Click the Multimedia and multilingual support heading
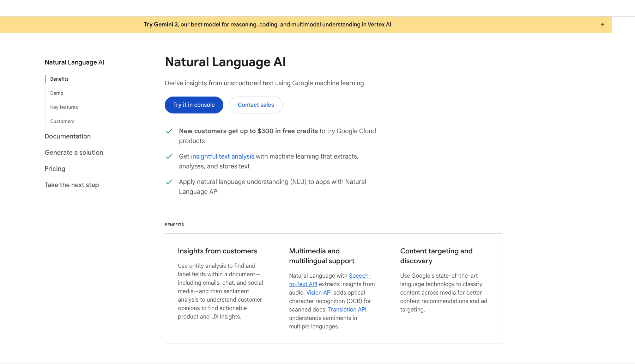The height and width of the screenshot is (364, 635). click(322, 256)
